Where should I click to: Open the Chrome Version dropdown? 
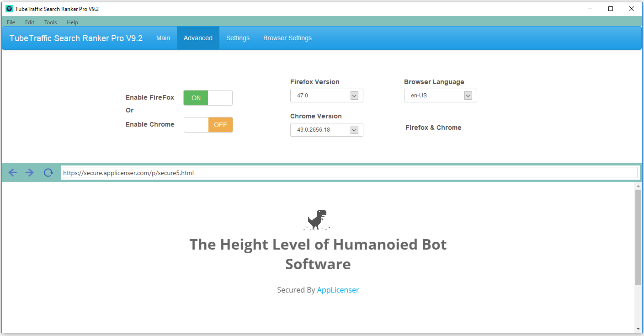click(354, 130)
